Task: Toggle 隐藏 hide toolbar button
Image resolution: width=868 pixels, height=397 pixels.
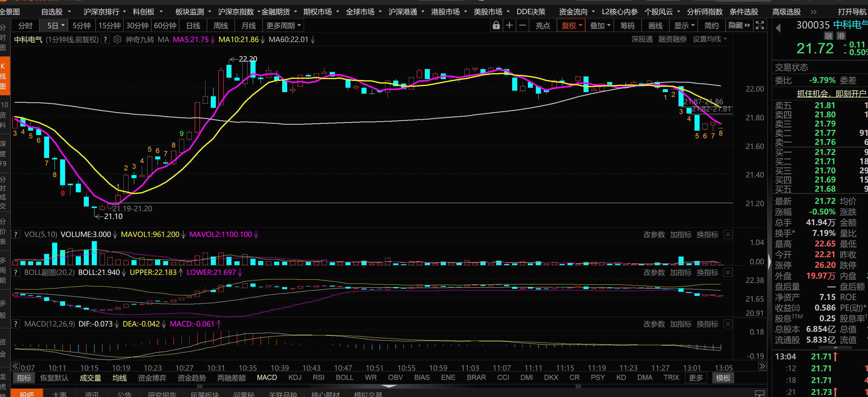Action: pos(739,26)
